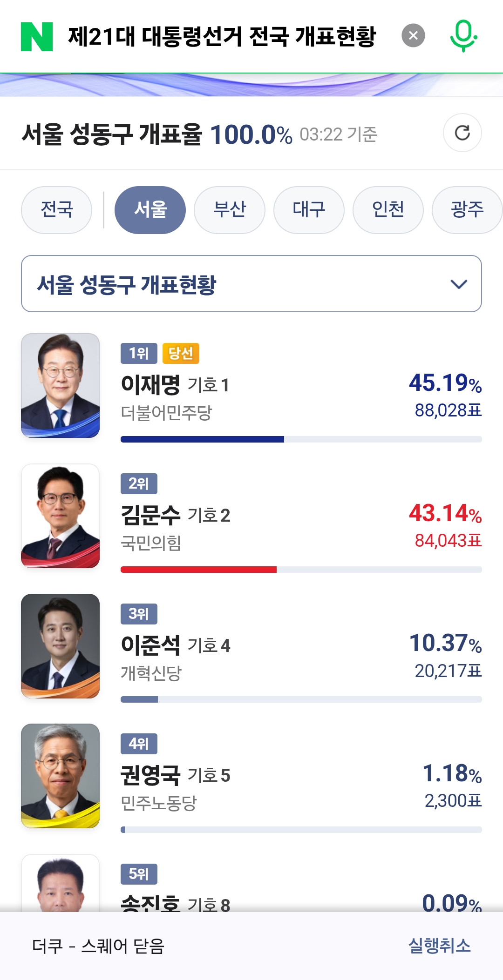Tap the 3위 rank badge
This screenshot has width=503, height=980.
pyautogui.click(x=139, y=614)
